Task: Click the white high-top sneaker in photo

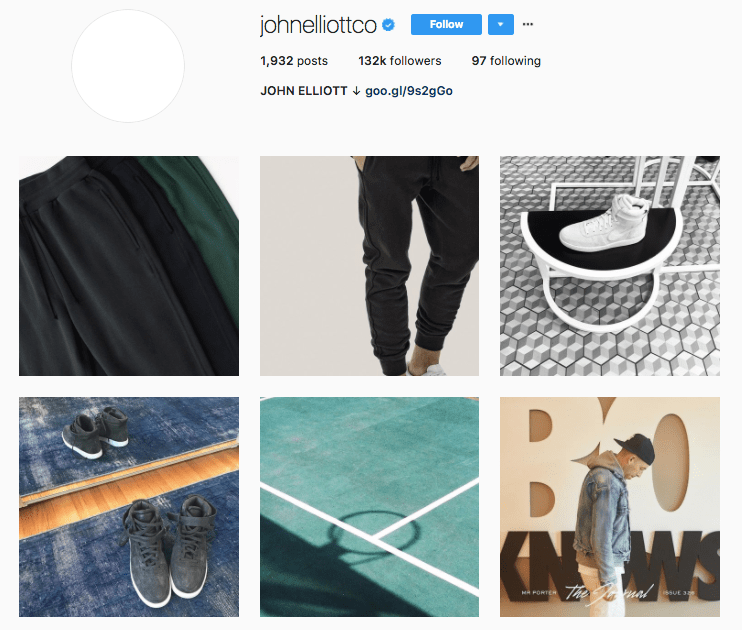Action: [x=604, y=223]
